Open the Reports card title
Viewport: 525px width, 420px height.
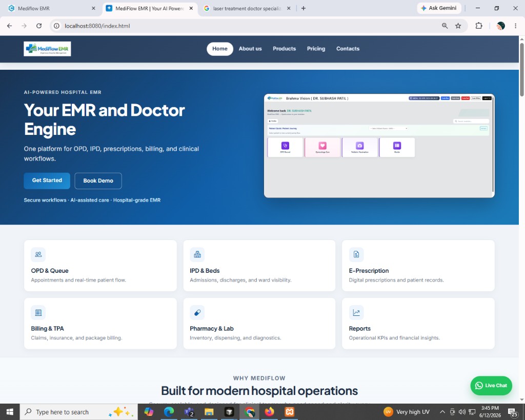[x=359, y=329]
